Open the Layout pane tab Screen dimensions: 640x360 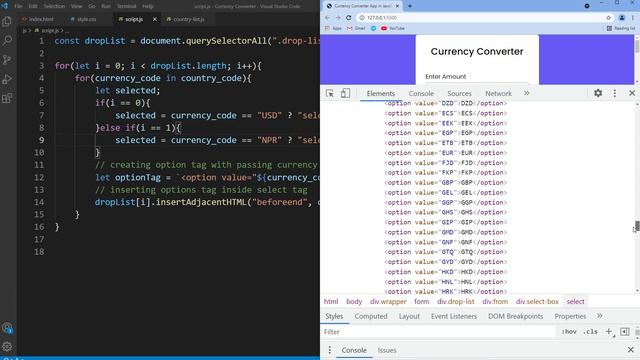409,316
